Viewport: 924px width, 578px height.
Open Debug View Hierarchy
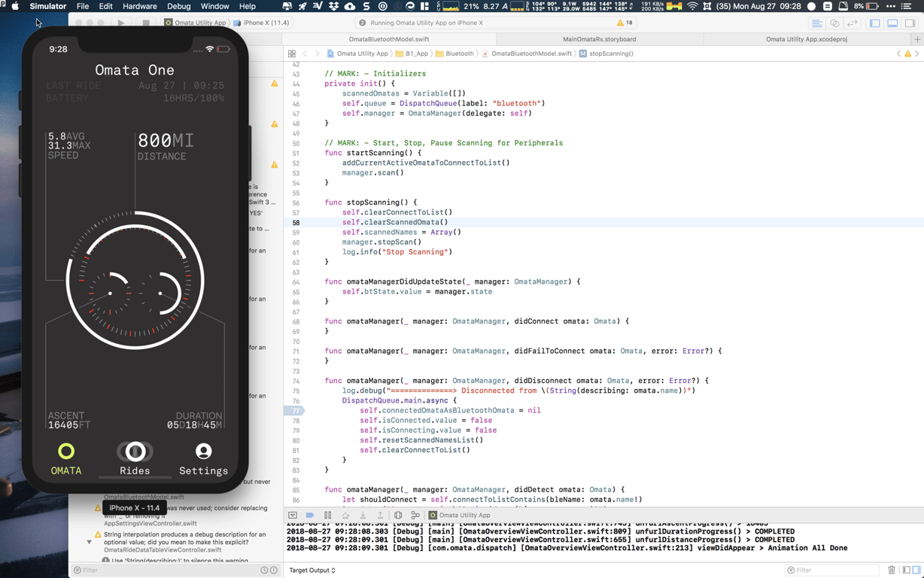coord(398,516)
